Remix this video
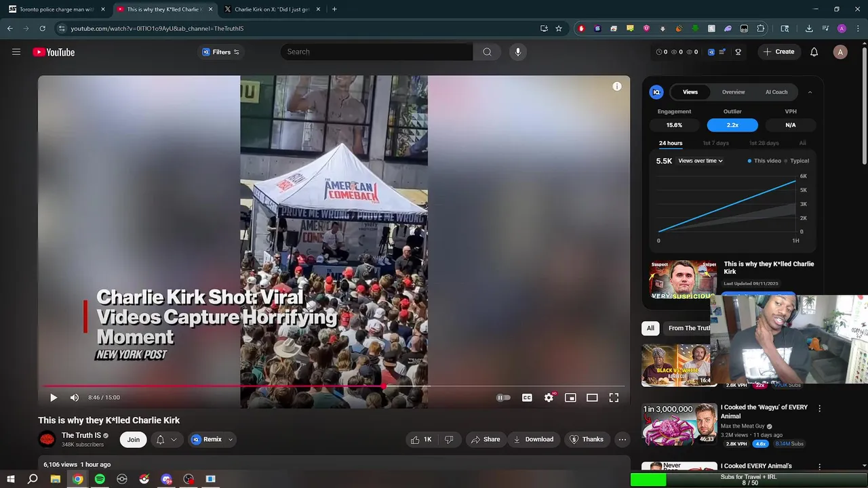Image resolution: width=868 pixels, height=488 pixels. pos(207,439)
